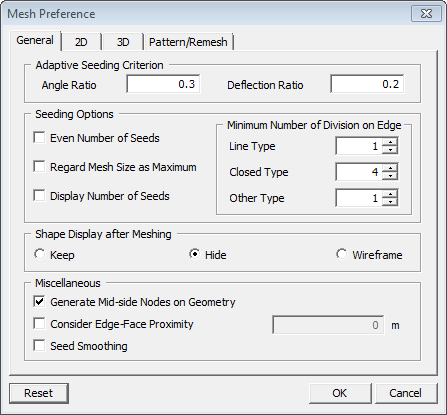Open the Pattern/Remesh tab
Image resolution: width=447 pixels, height=415 pixels.
[x=188, y=42]
